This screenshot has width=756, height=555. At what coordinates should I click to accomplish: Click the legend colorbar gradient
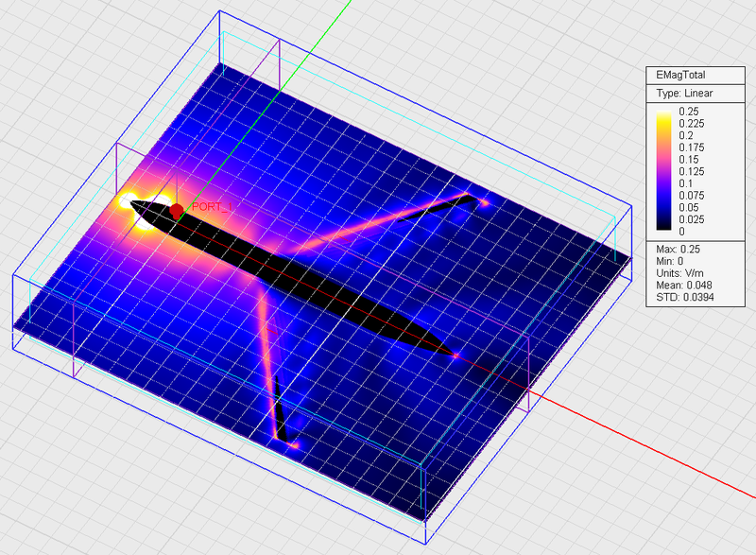665,170
